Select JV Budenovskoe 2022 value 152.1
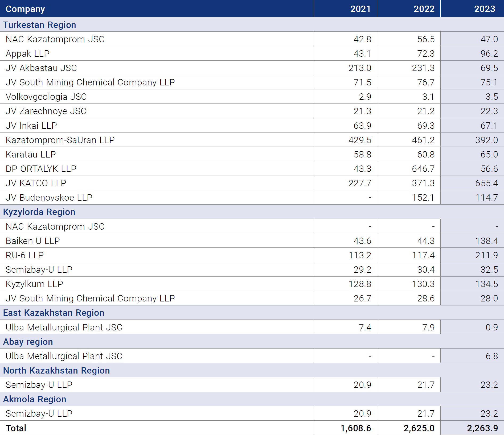The width and height of the screenshot is (504, 435). point(423,197)
